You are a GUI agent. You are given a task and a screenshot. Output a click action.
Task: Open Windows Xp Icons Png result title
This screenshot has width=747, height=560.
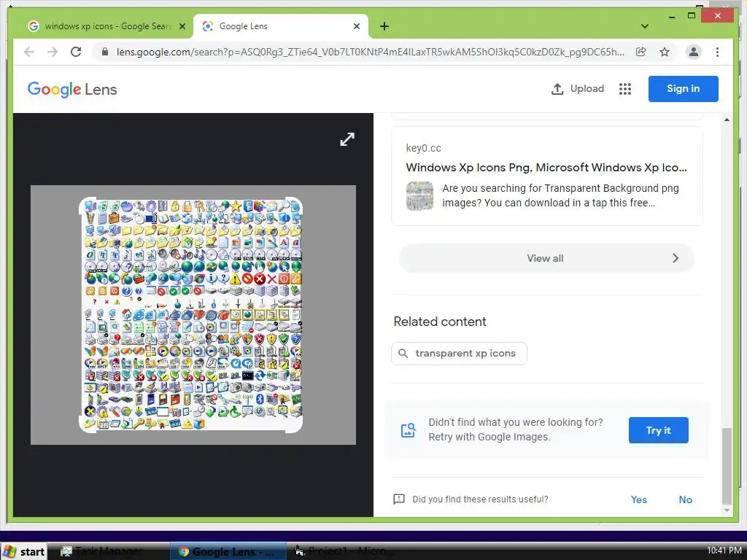click(x=546, y=168)
